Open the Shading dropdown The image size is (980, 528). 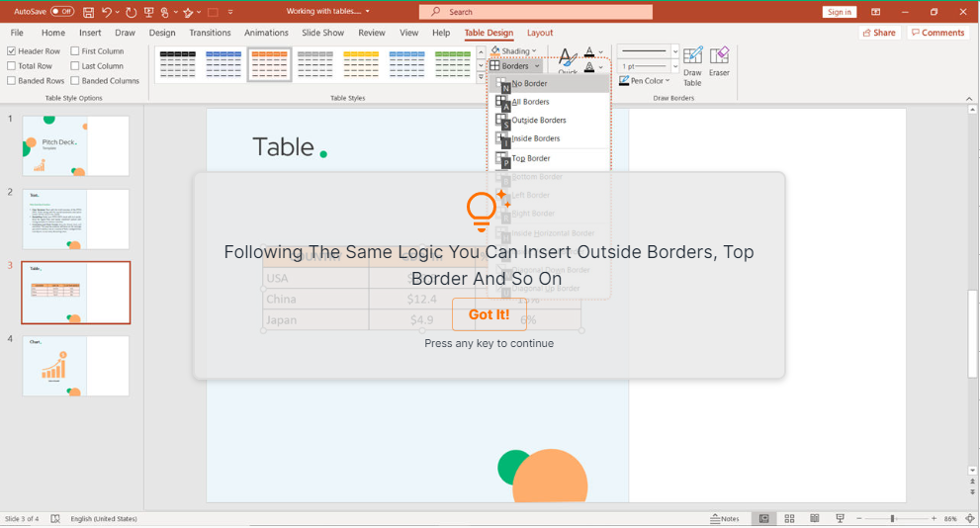[x=514, y=51]
